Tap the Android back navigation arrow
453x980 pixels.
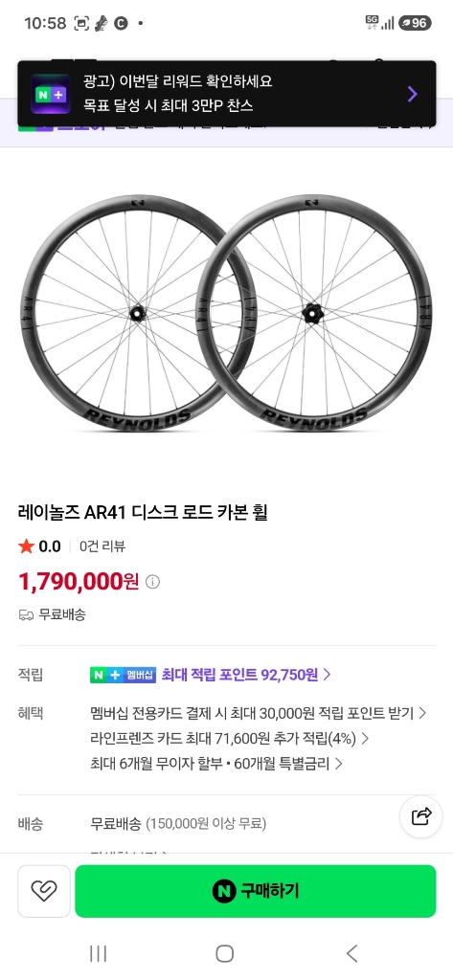(352, 953)
